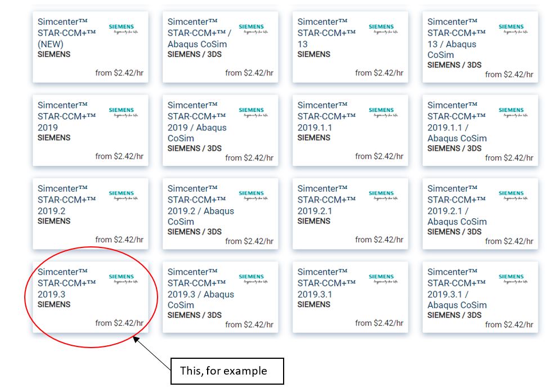This screenshot has height=392, width=547.
Task: Open Simcenter STAR-CCM+ 13 / Abaqus CoSim title
Action: (x=456, y=38)
